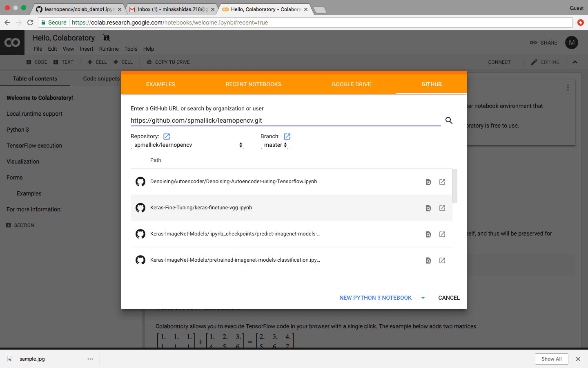
Task: Close the downloads bar
Action: click(x=578, y=359)
